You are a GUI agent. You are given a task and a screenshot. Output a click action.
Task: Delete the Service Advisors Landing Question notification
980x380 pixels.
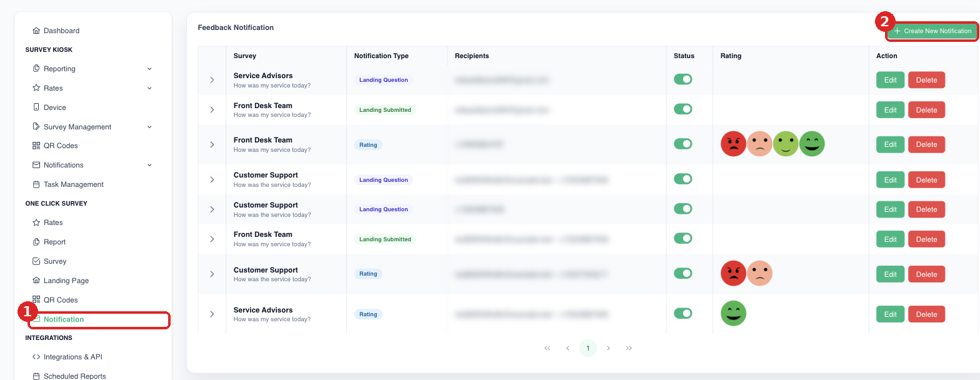point(926,80)
